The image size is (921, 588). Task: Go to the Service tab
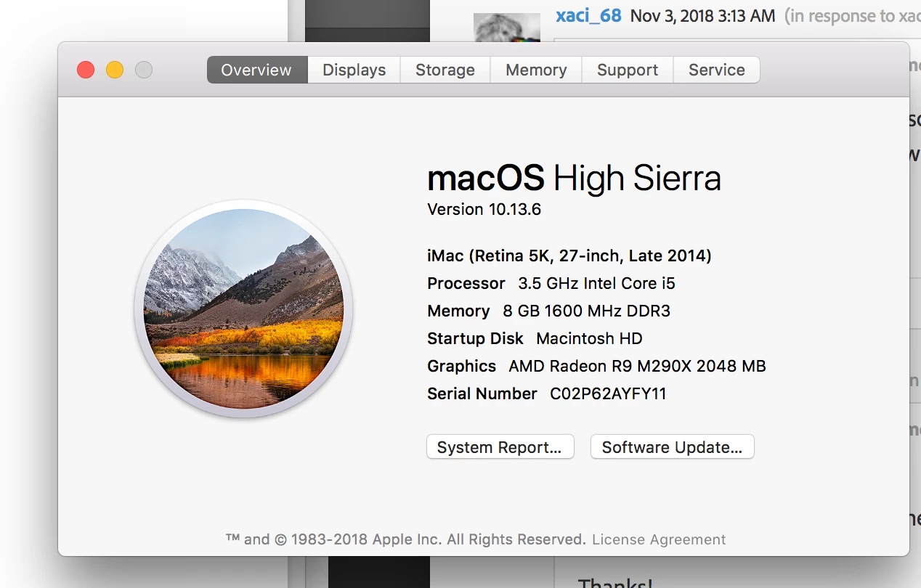coord(717,70)
